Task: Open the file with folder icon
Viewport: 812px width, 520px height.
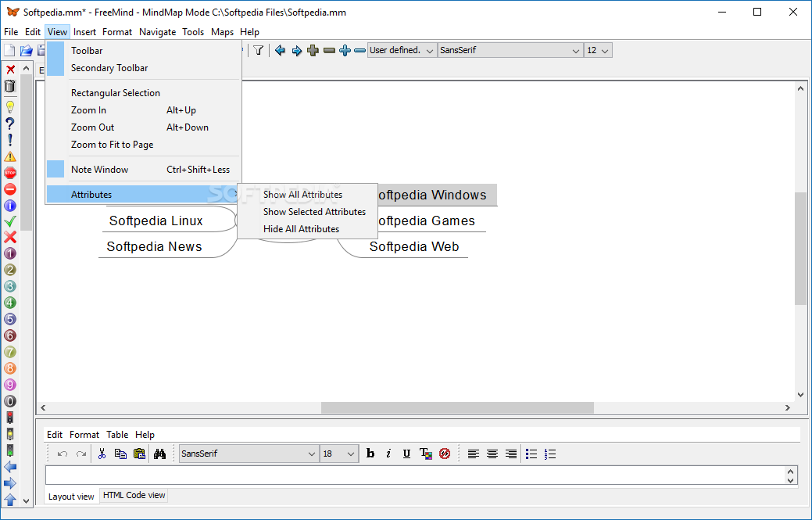Action: (26, 50)
